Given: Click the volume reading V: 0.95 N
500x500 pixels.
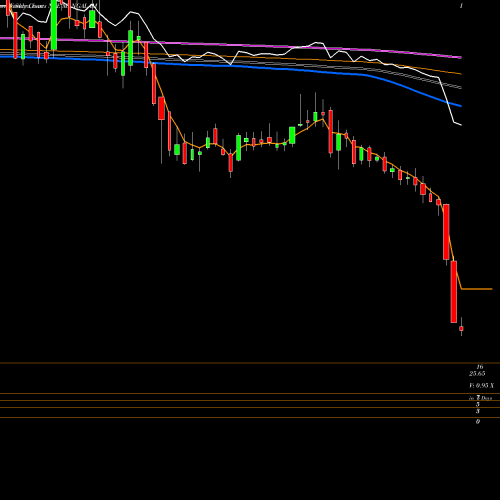Looking at the screenshot, I should point(481,386).
